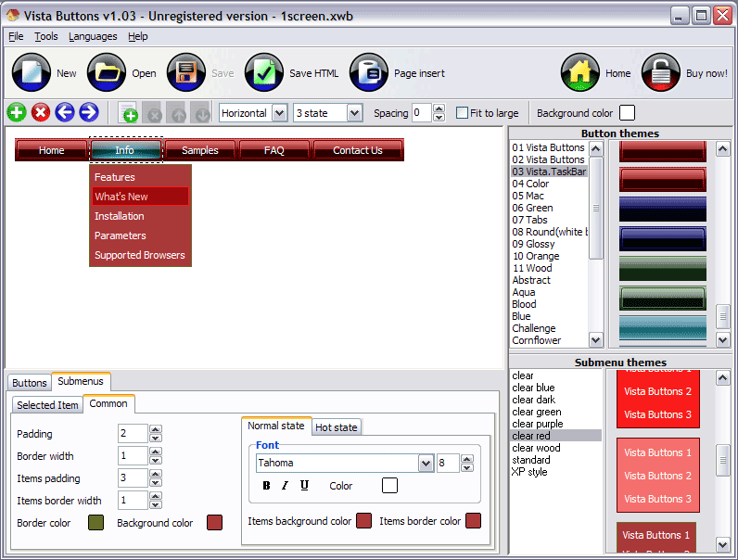Viewport: 738px width, 560px height.
Task: Open the font Color swatch
Action: point(389,485)
